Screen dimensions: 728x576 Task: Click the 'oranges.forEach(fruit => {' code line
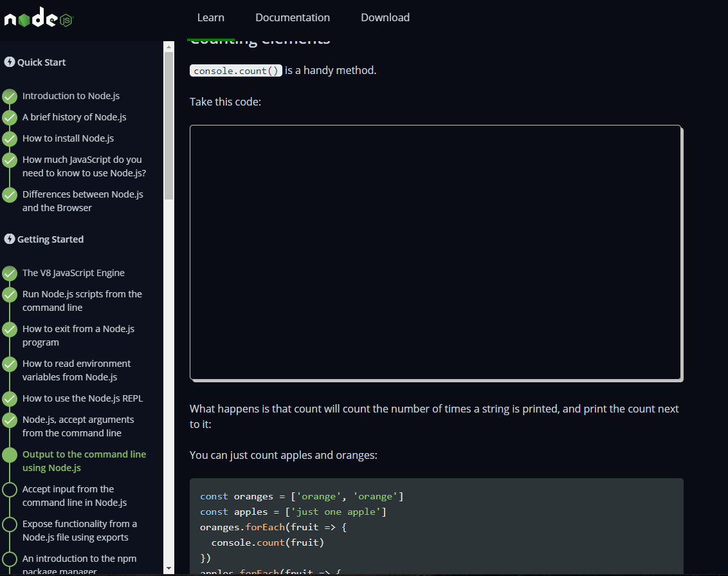[x=273, y=527]
